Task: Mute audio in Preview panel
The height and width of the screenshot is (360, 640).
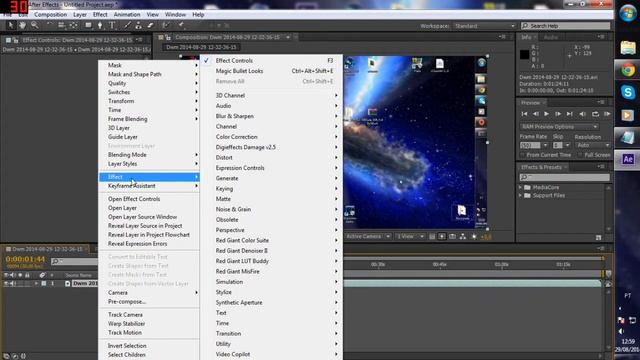Action: tap(583, 114)
